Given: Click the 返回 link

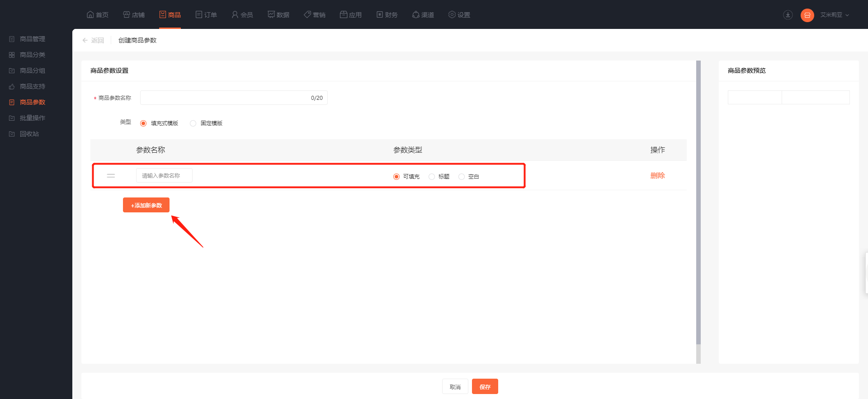Looking at the screenshot, I should [x=97, y=40].
